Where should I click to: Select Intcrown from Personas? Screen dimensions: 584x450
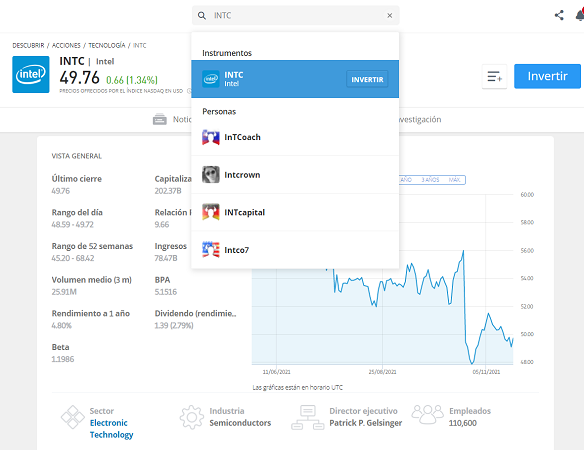tap(295, 175)
